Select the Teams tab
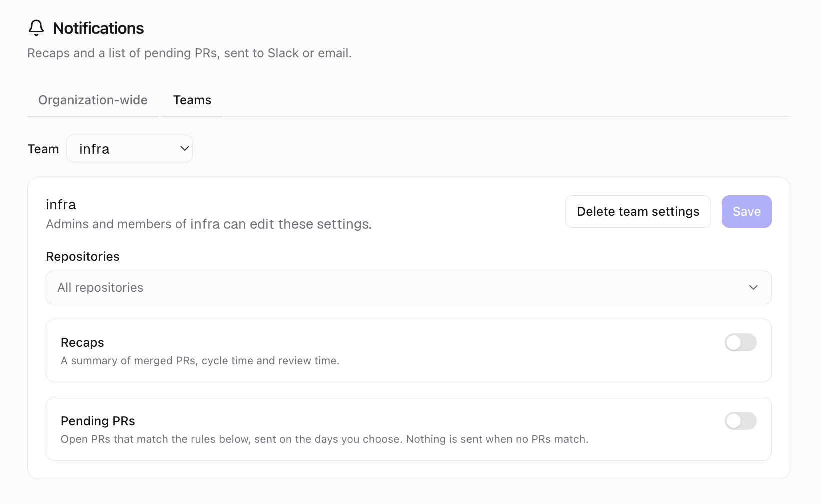Viewport: 821px width, 504px height. pos(192,100)
